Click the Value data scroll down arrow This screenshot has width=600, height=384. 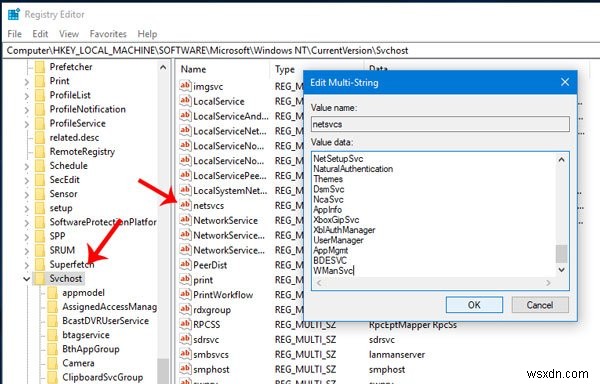coord(561,270)
